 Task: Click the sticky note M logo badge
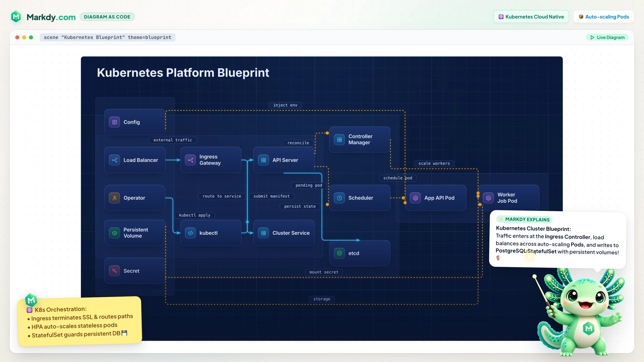31,300
